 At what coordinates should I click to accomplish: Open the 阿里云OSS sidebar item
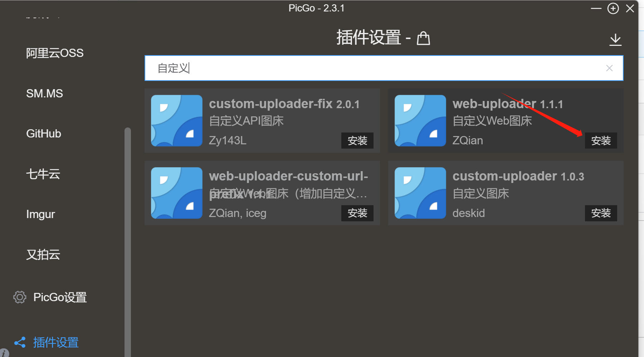[x=55, y=53]
